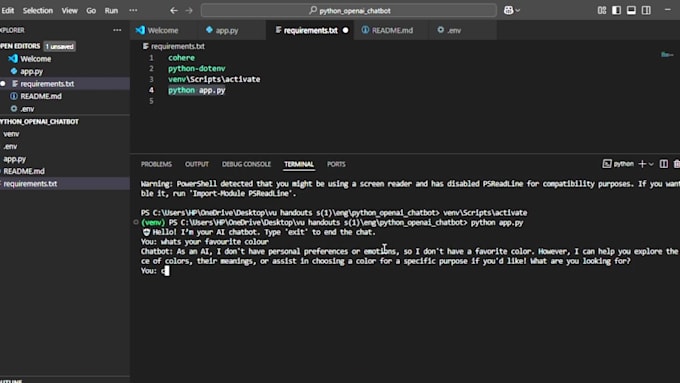Toggle the secondary side bar
The image size is (680, 383).
click(x=646, y=10)
